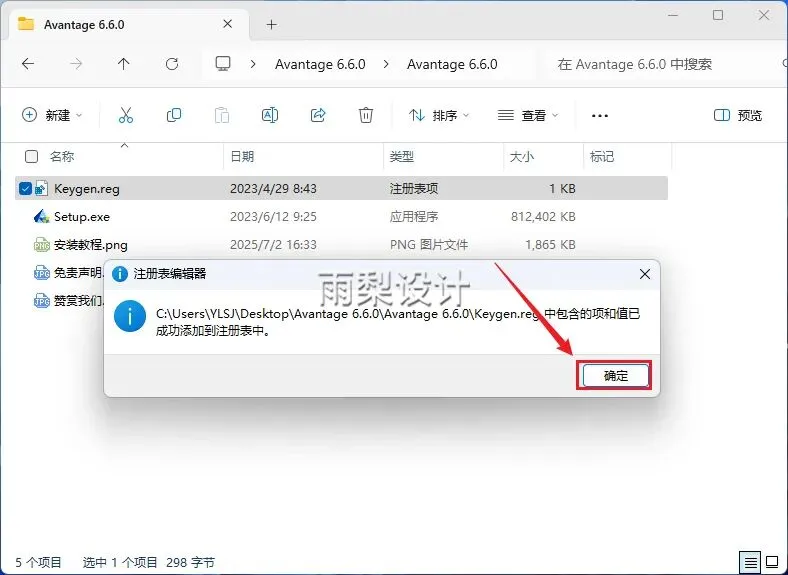Image resolution: width=788 pixels, height=575 pixels.
Task: Click the Setup.exe application icon
Action: click(42, 217)
